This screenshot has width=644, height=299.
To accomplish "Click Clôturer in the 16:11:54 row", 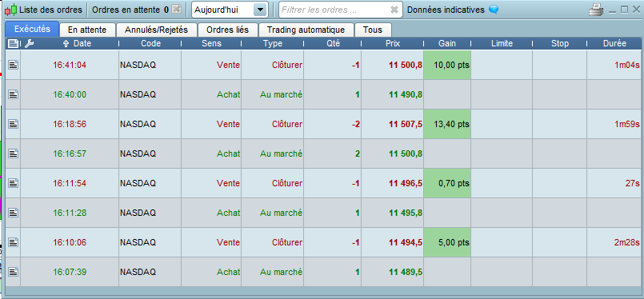I will point(287,183).
